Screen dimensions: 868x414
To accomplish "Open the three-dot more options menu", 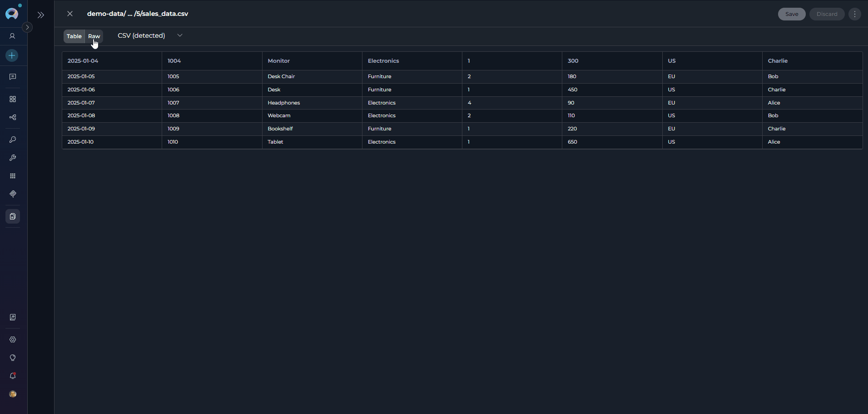I will (x=855, y=14).
